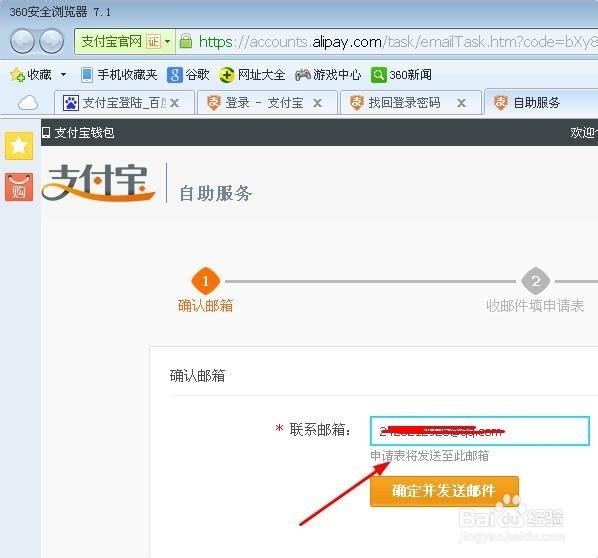Open the 谷歌 bookmark

(188, 75)
